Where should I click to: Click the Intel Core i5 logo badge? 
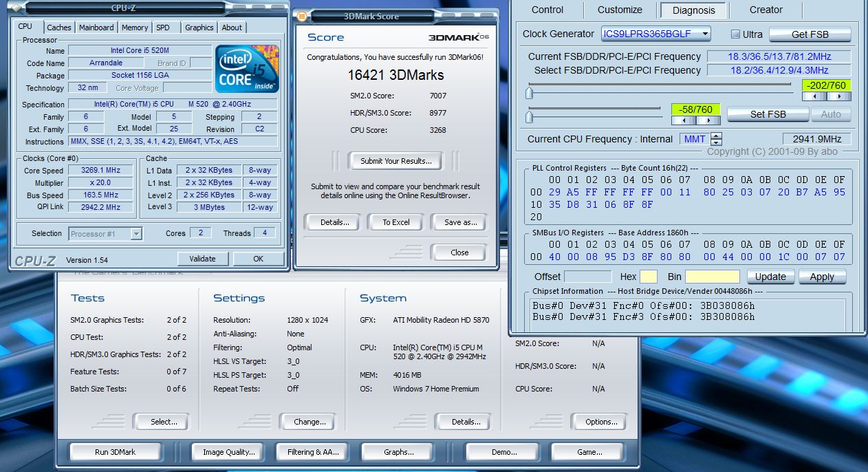[248, 69]
